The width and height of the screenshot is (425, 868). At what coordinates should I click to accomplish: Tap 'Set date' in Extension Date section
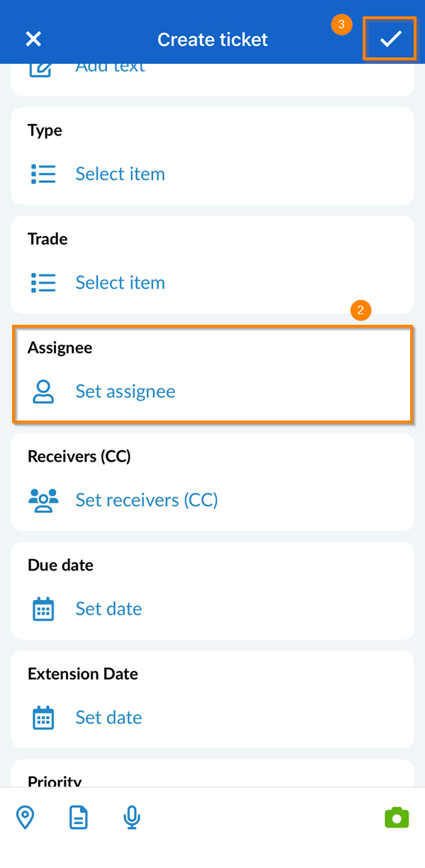point(108,717)
